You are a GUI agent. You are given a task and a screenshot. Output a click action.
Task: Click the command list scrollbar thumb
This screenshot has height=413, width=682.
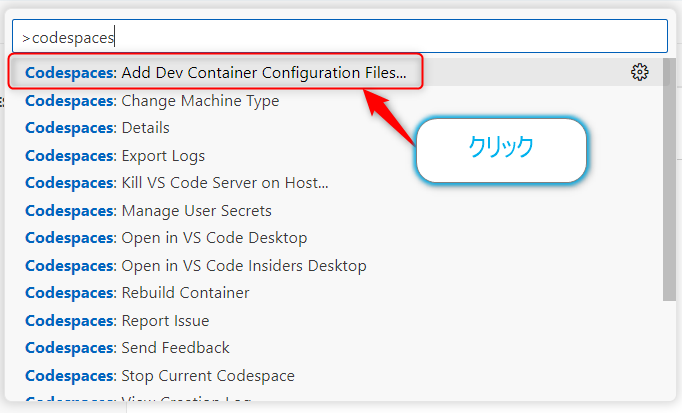coord(669,179)
